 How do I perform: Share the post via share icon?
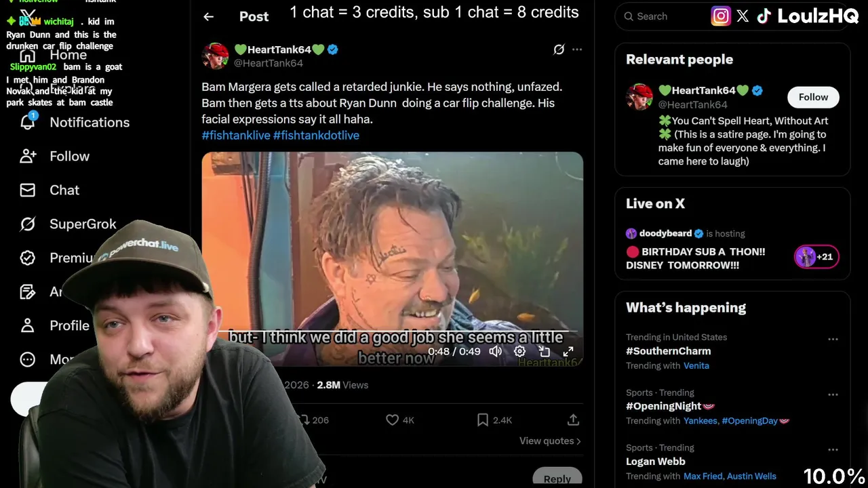(x=573, y=420)
